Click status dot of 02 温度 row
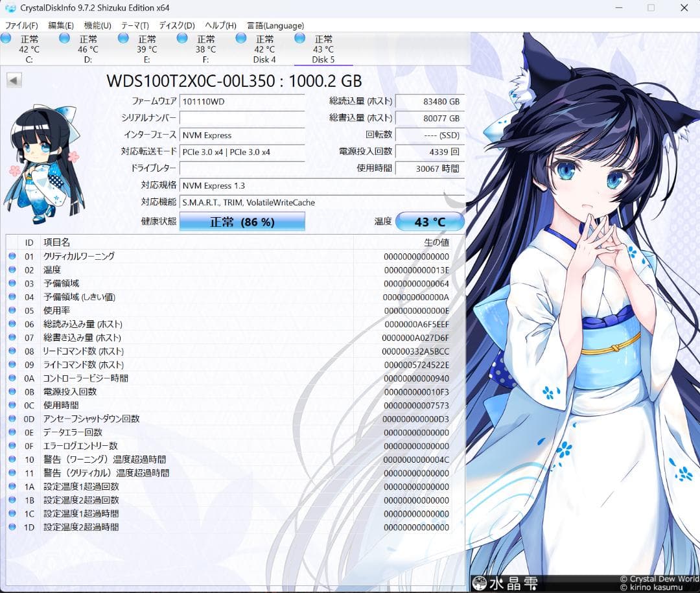Screen dimensions: 700x593 [x=12, y=269]
